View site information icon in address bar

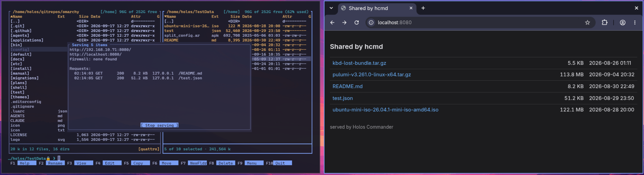coord(371,23)
